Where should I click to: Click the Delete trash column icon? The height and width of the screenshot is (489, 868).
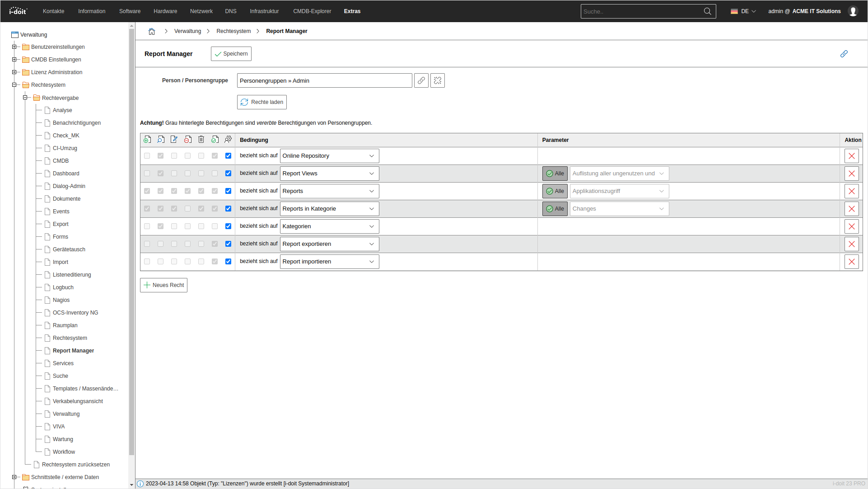201,140
